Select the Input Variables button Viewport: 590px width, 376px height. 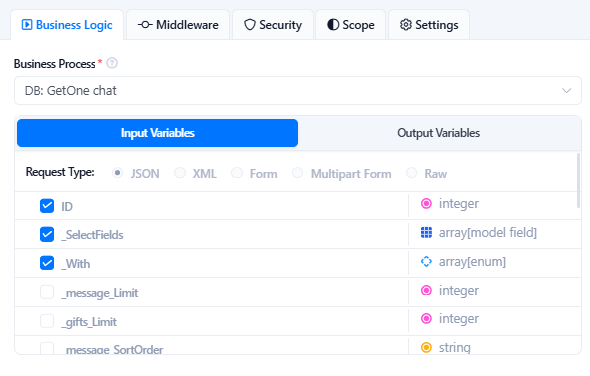point(157,133)
